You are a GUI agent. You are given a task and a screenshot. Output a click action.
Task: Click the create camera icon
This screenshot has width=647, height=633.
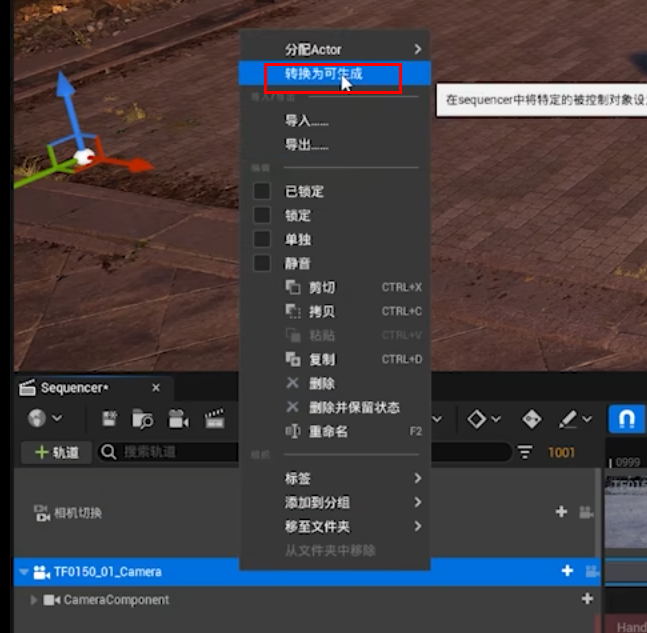pos(178,419)
